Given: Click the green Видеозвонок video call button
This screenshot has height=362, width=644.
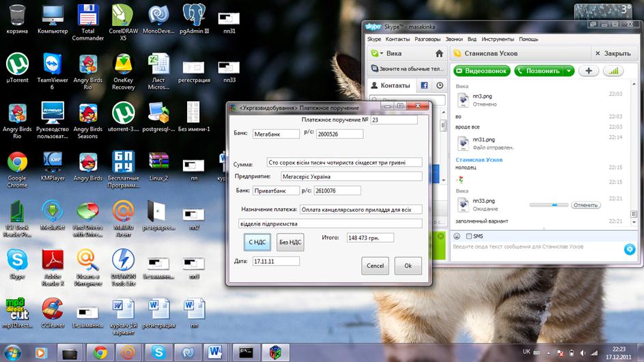Looking at the screenshot, I should coord(482,70).
